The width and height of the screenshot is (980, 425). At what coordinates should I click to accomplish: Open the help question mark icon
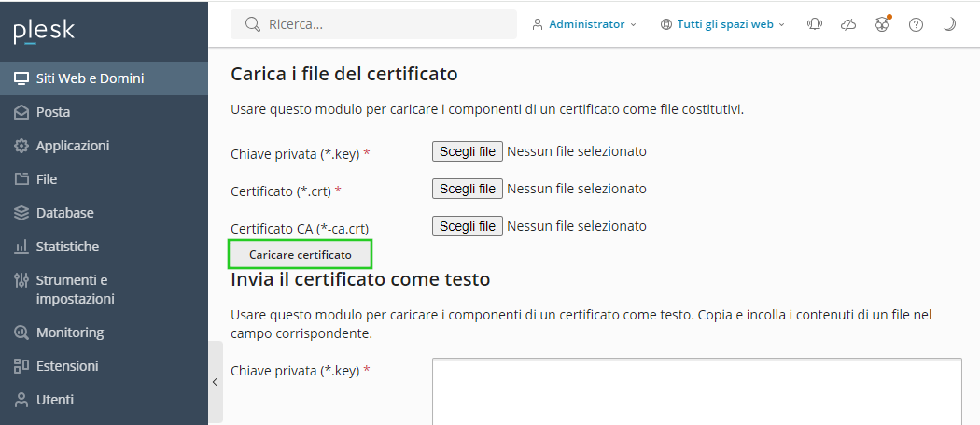pyautogui.click(x=916, y=24)
